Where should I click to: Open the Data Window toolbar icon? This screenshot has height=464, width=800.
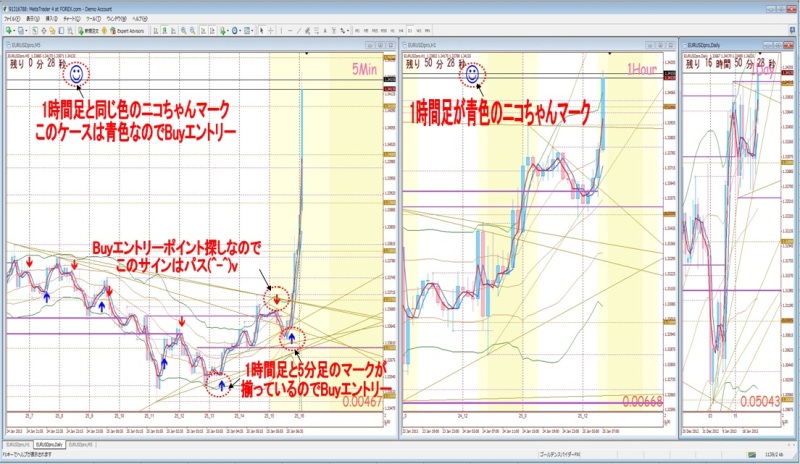(x=43, y=31)
